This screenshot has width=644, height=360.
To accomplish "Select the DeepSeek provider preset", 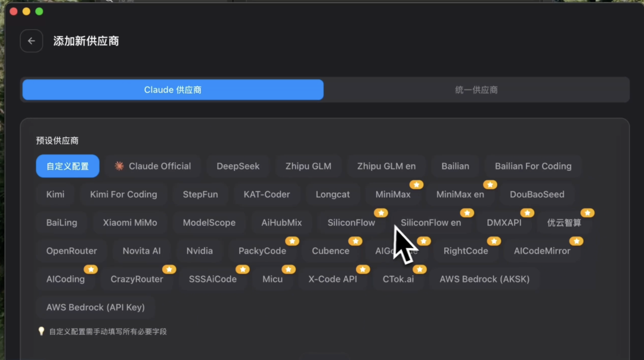I will point(238,166).
